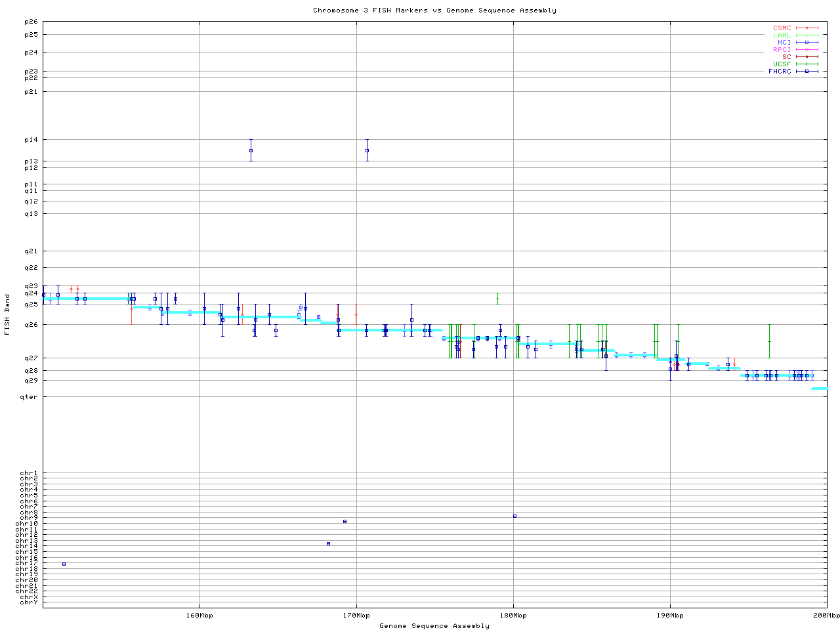The height and width of the screenshot is (630, 840).
Task: Click the NCI legend marker sample
Action: (807, 43)
